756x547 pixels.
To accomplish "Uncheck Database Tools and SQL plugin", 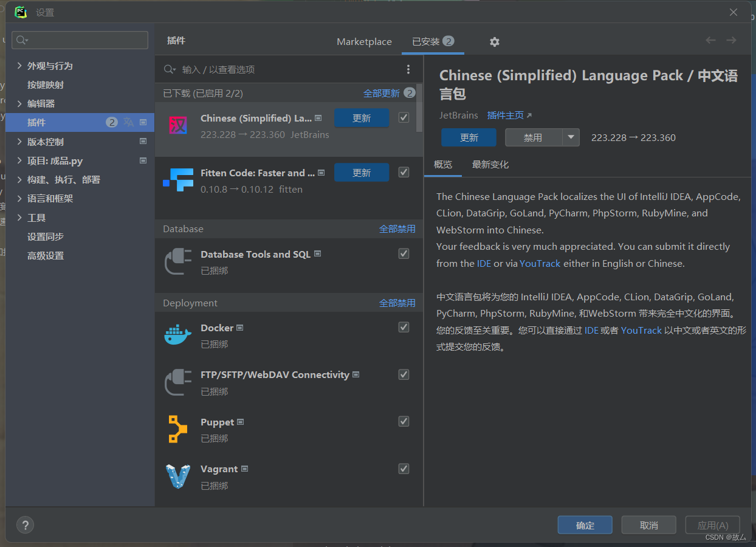I will coord(404,253).
